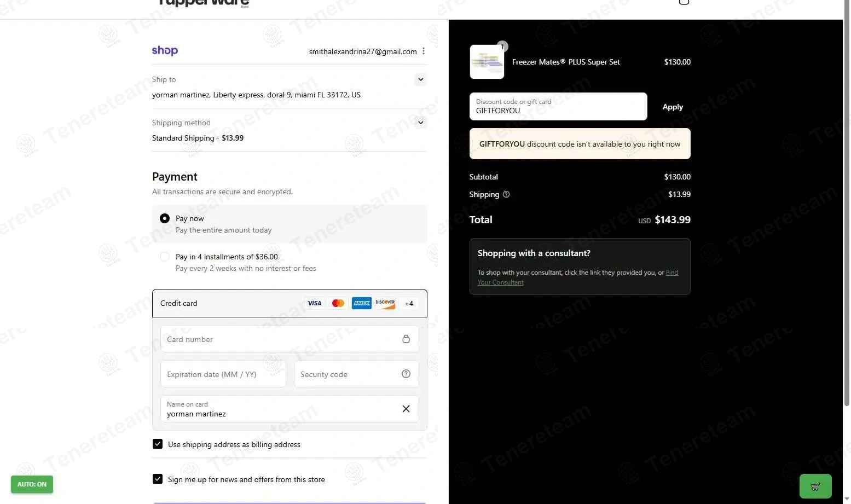Image resolution: width=851 pixels, height=504 pixels.
Task: Click the Discover card icon
Action: click(385, 303)
